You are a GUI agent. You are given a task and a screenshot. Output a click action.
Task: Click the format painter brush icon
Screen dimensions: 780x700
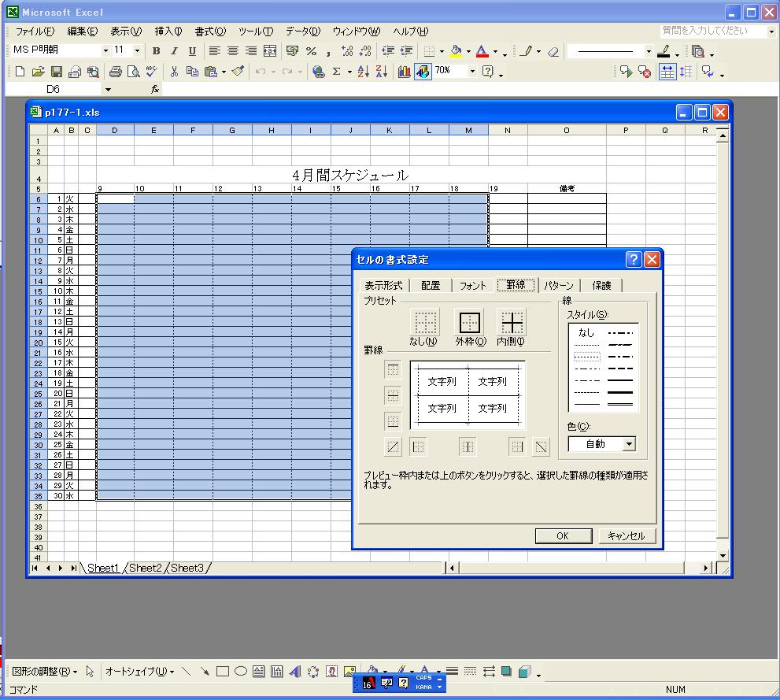(x=238, y=72)
